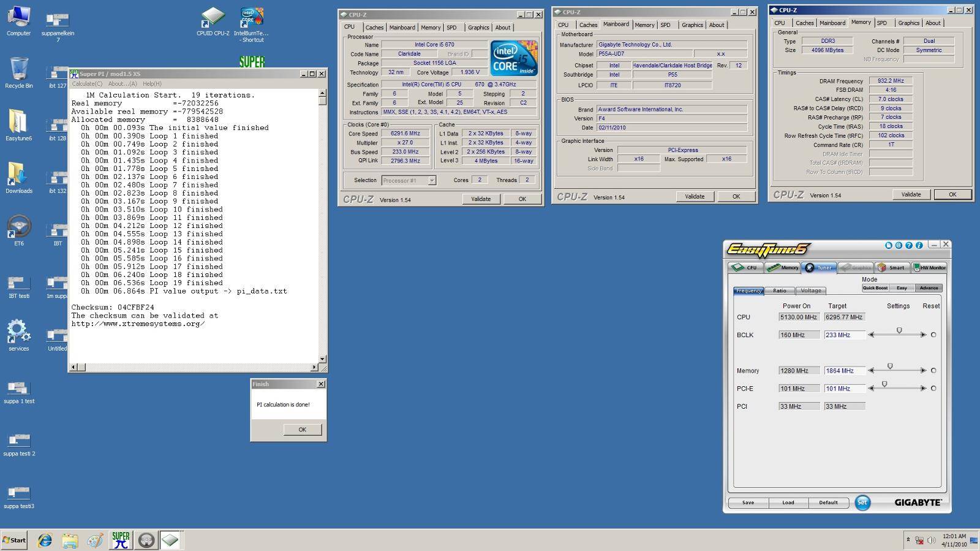Click OK in the PI calculation done dialog
The image size is (980, 551).
tap(302, 430)
